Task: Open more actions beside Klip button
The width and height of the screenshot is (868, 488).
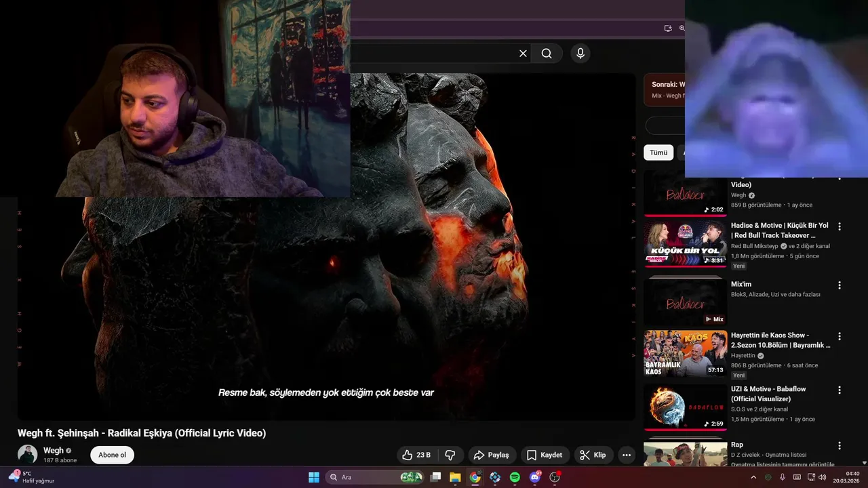Action: coord(627,455)
